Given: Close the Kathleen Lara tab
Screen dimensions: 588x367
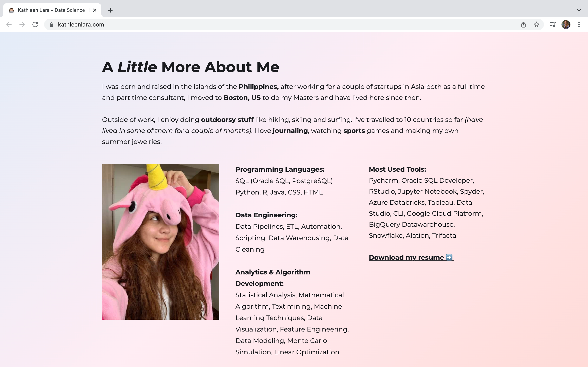Looking at the screenshot, I should [95, 10].
